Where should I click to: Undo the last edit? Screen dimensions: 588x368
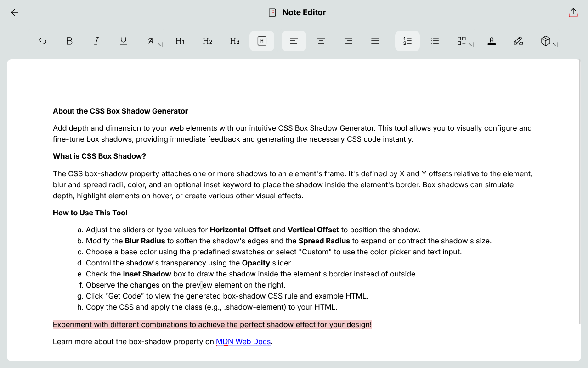point(42,41)
